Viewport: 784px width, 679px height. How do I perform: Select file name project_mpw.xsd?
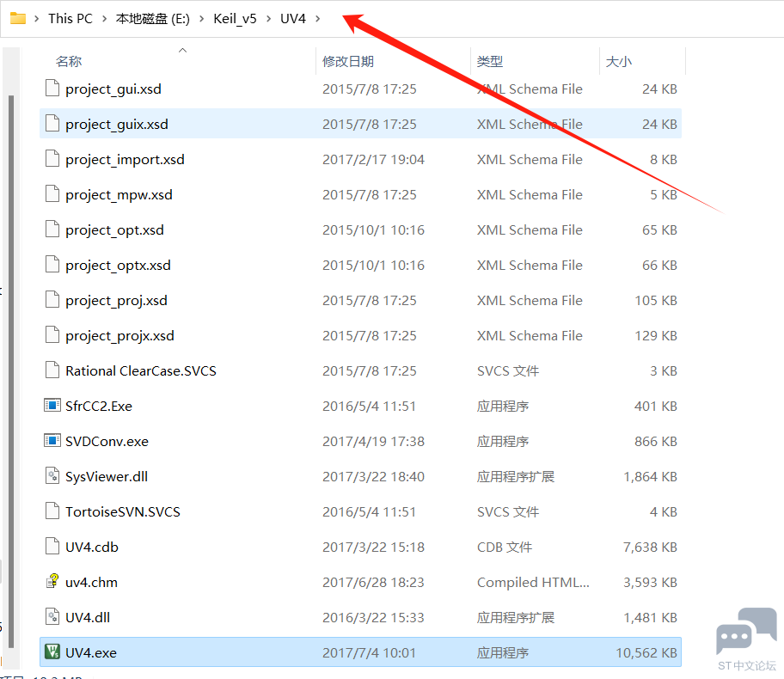[119, 194]
